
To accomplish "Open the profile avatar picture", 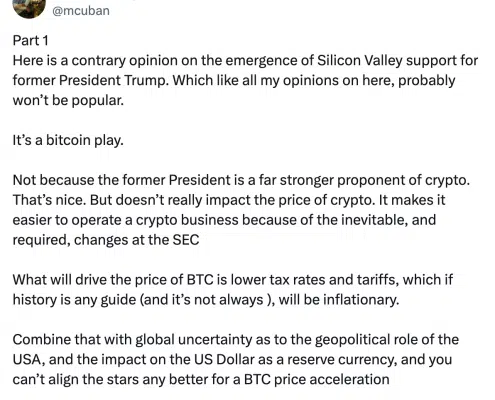I will (29, 7).
